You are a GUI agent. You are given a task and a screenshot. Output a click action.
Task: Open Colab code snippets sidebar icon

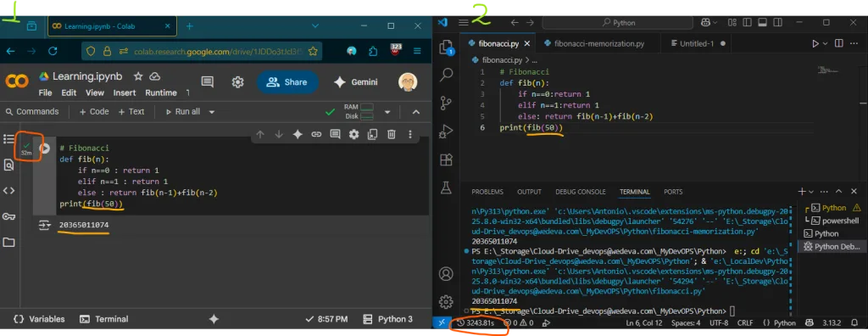point(8,190)
